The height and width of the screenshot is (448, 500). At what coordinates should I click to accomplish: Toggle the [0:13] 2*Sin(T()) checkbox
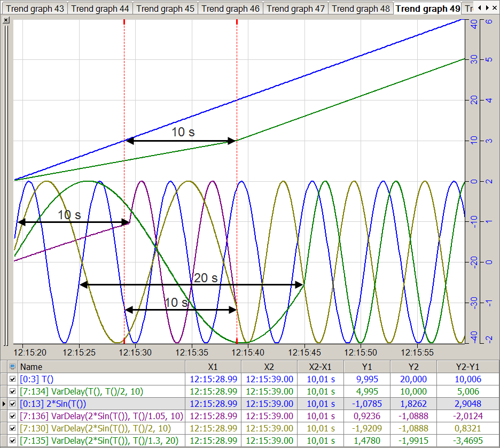13,404
